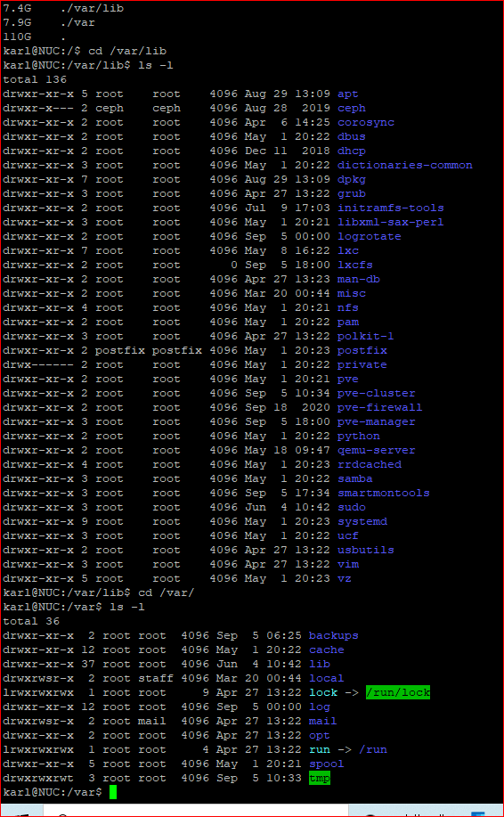Click the 'total 136' line
Image resolution: width=504 pixels, height=817 pixels.
35,79
